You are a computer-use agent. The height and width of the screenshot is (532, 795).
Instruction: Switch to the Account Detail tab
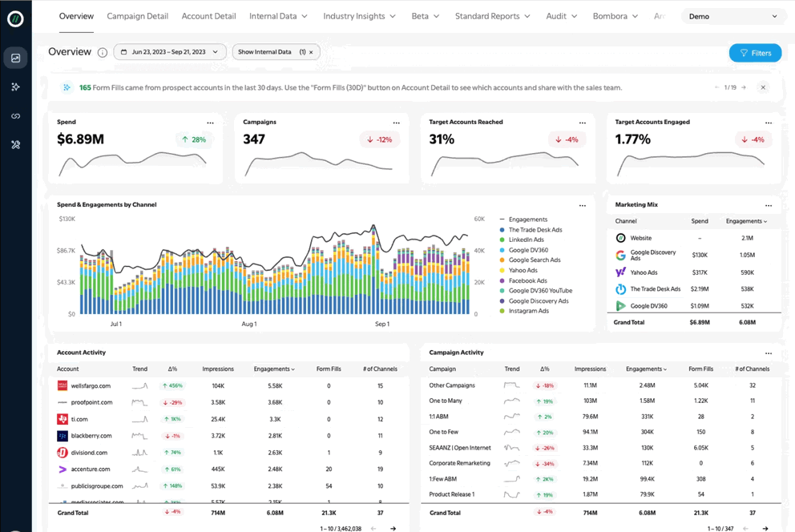[208, 16]
